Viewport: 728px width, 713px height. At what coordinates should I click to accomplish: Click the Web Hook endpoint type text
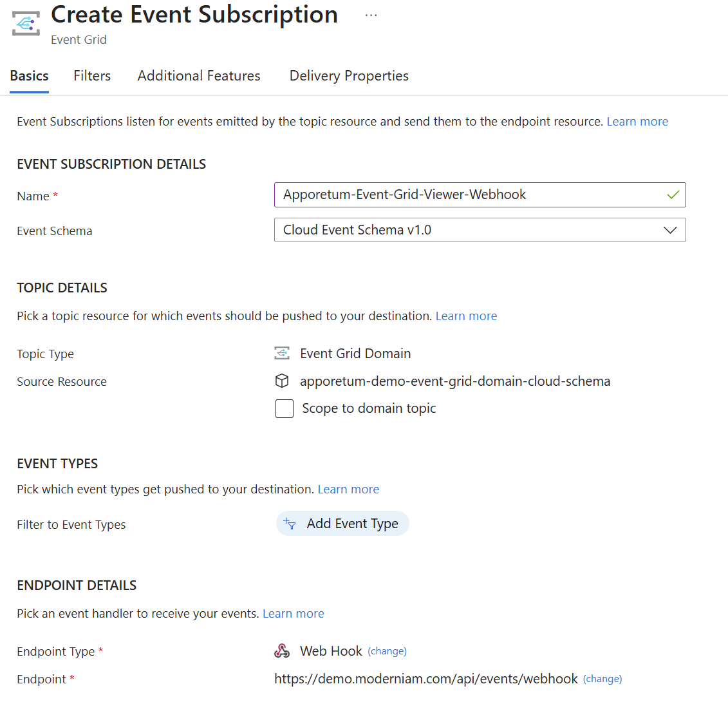coord(331,651)
